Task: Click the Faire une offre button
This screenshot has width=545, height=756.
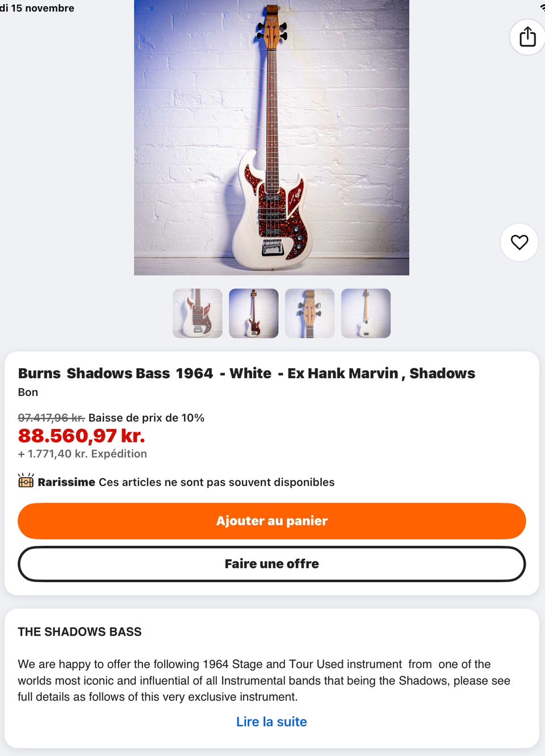Action: (x=272, y=564)
